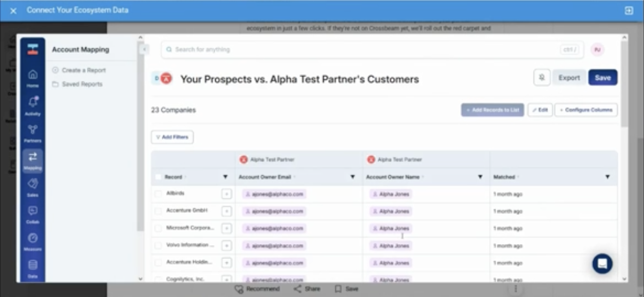Click Share below the dialog
The height and width of the screenshot is (297, 644).
(x=307, y=289)
